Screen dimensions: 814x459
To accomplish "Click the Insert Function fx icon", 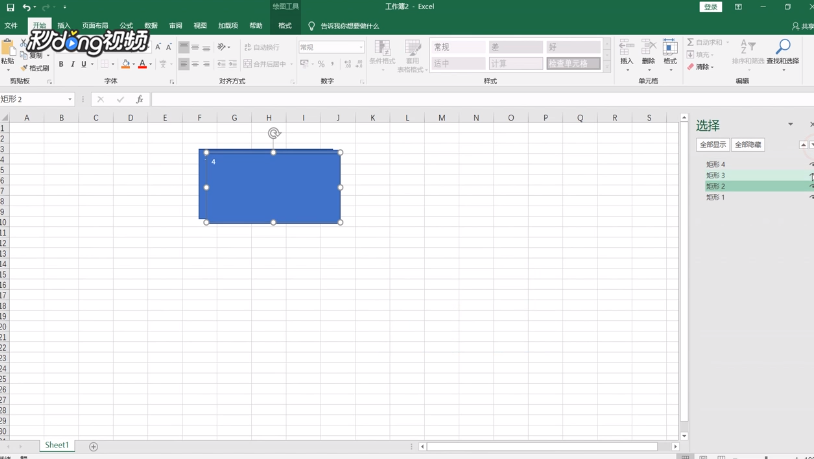I will (139, 99).
